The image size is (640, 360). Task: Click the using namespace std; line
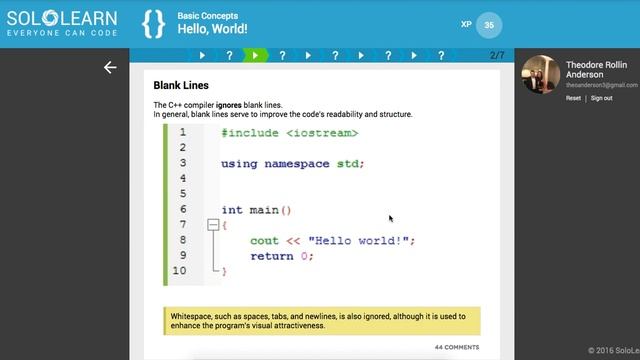(293, 164)
